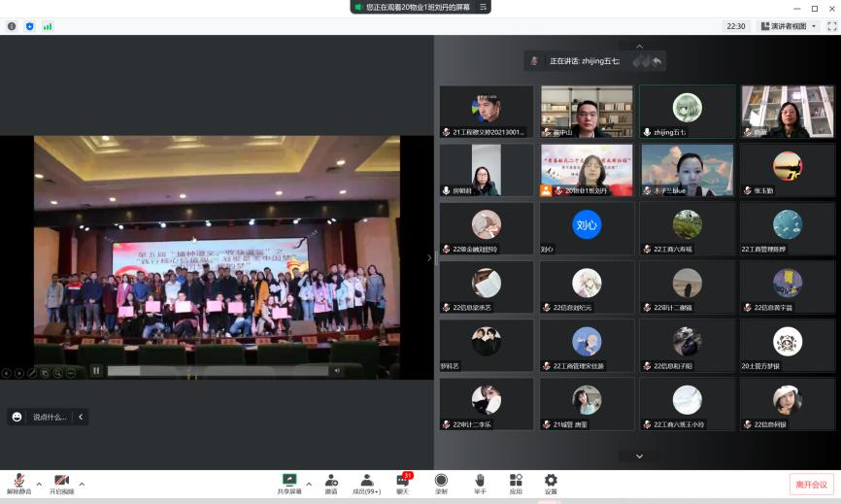Viewport: 841px width, 504px height.
Task: Open the 邀请 invite icon
Action: coord(331,483)
